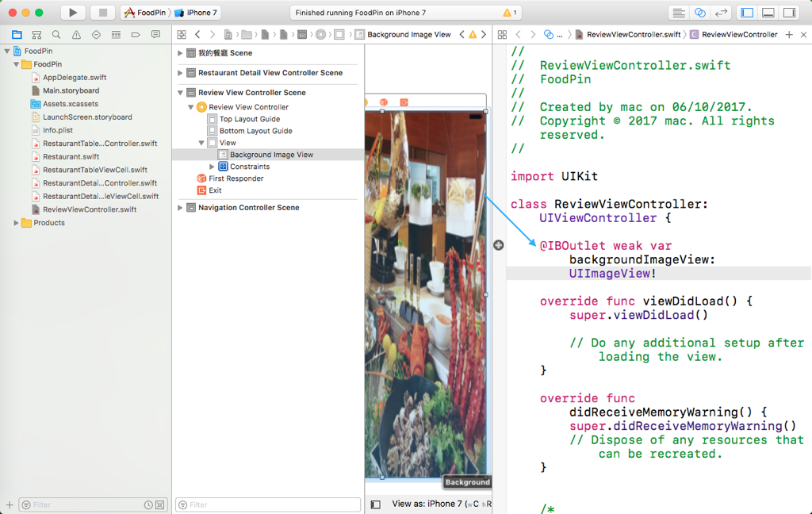Image resolution: width=812 pixels, height=514 pixels.
Task: Jump to next issue in storyboard
Action: point(484,35)
